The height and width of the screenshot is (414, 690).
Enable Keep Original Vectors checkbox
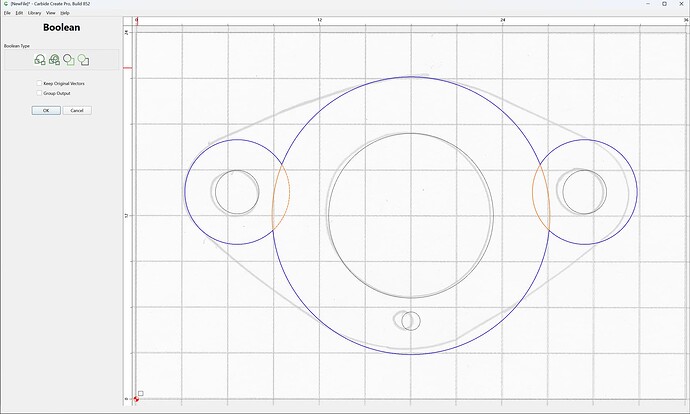click(x=39, y=83)
